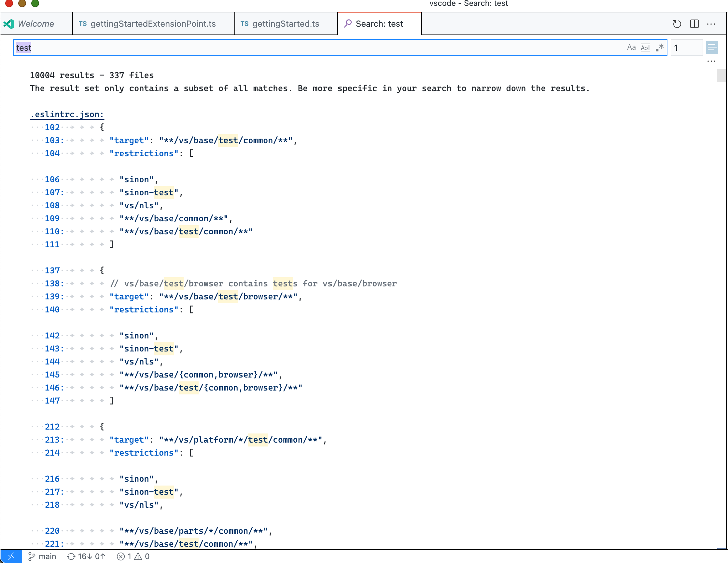This screenshot has width=728, height=563.
Task: Click the blue list icon beside the context field
Action: [713, 48]
